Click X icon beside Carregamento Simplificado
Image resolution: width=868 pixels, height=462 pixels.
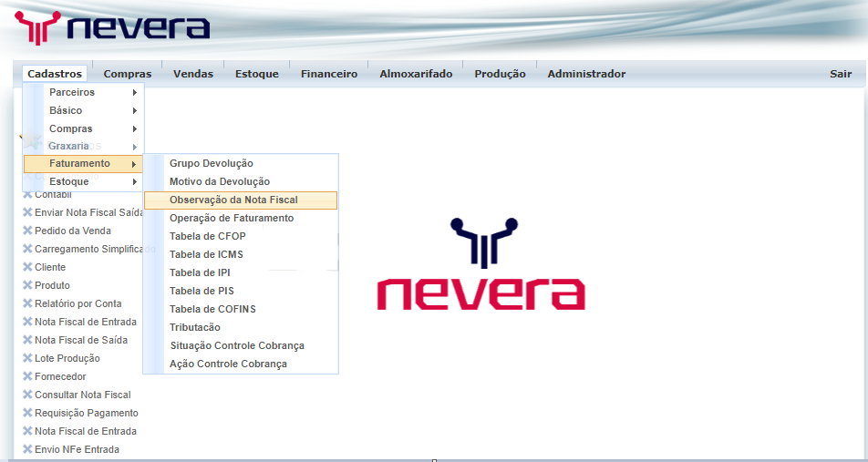(x=27, y=249)
